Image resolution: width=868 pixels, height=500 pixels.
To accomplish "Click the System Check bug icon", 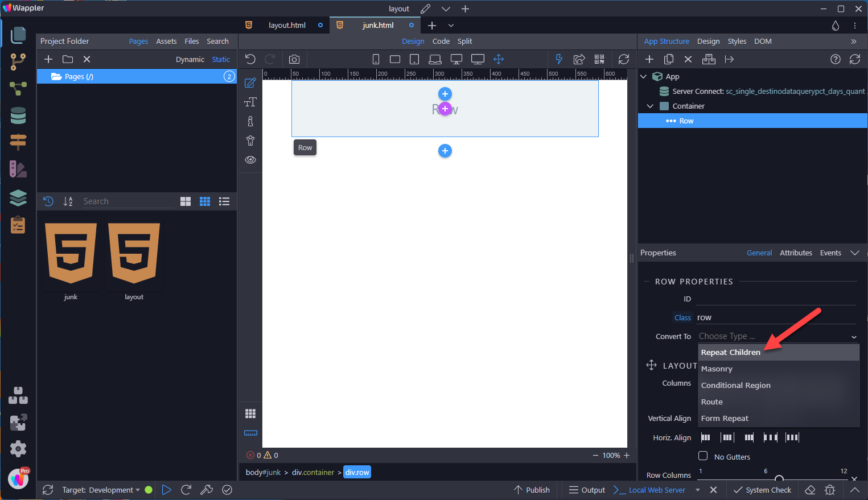I will [x=830, y=490].
